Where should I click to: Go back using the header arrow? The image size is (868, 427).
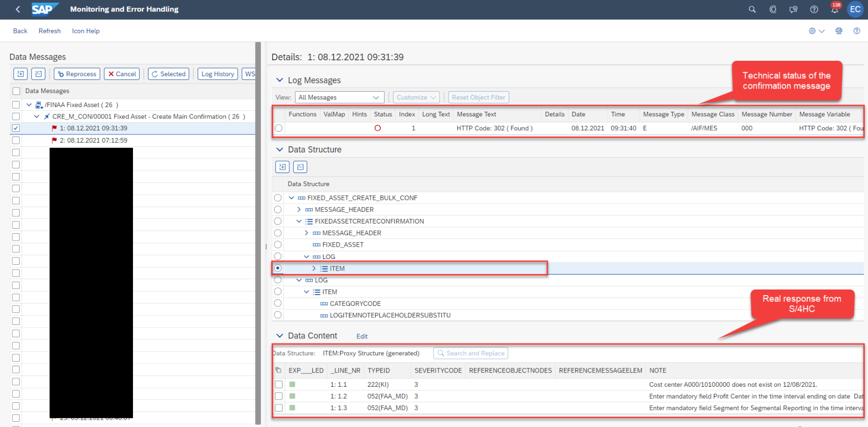18,9
